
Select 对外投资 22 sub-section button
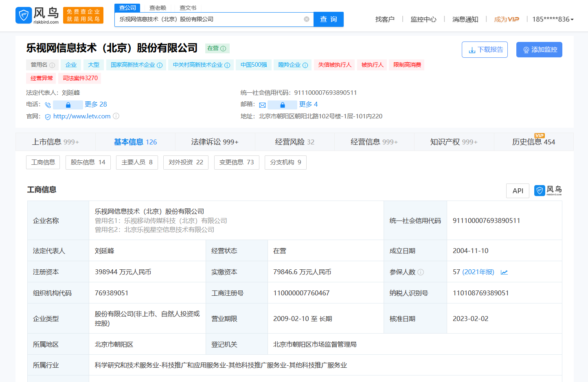click(x=186, y=162)
